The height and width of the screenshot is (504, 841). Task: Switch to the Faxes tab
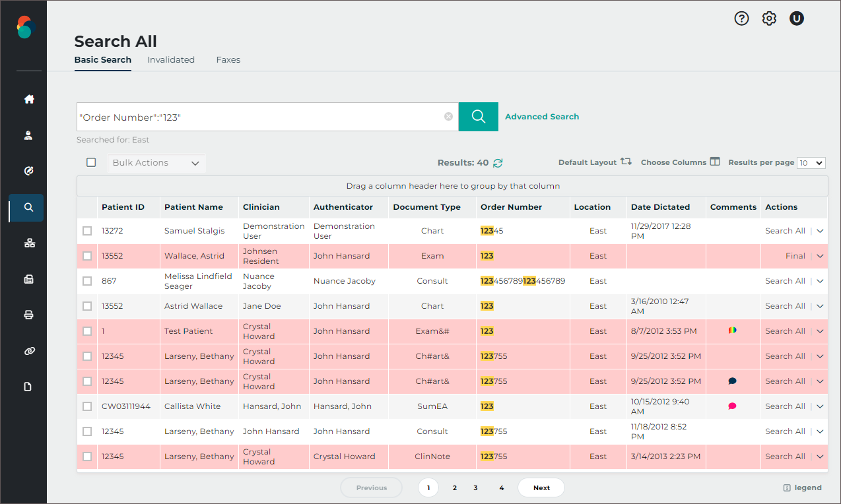[228, 60]
